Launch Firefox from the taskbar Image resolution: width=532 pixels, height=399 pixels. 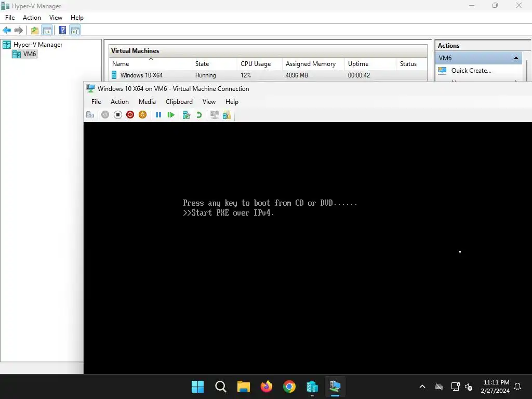267,387
